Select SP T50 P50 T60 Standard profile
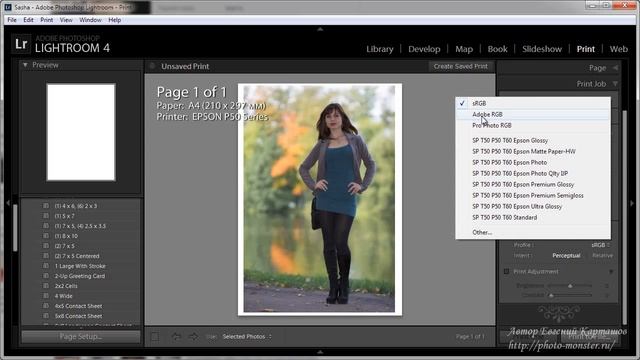 (x=533, y=218)
